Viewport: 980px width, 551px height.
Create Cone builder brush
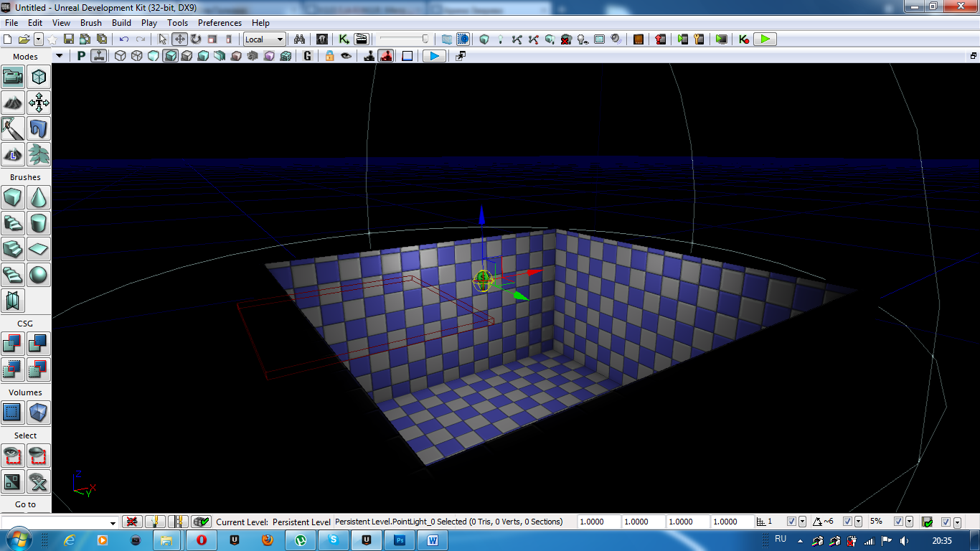(x=39, y=197)
